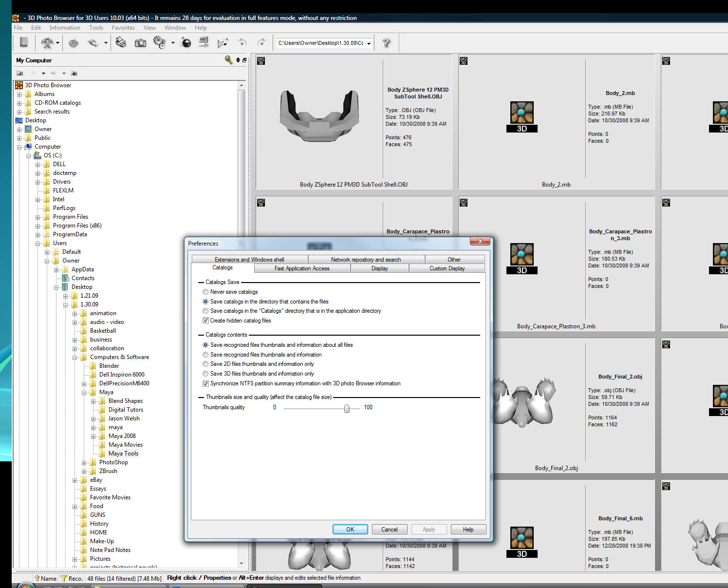
Task: Select 'Never save catalogs' option
Action: pos(205,292)
